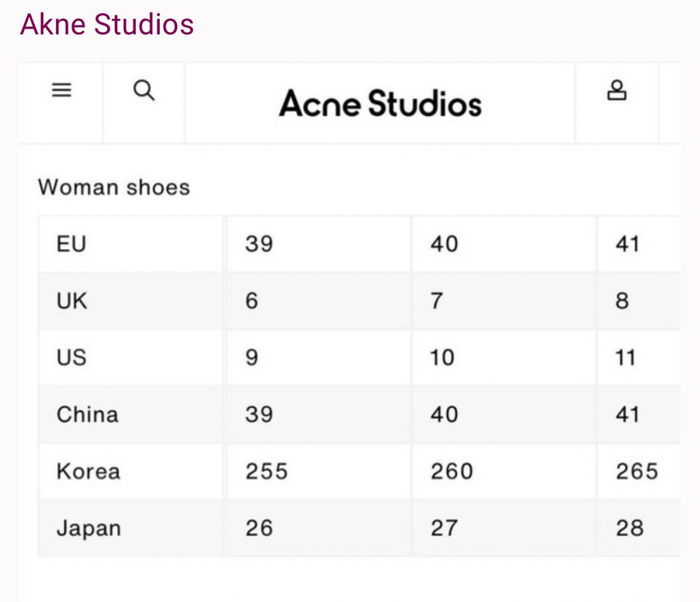The image size is (700, 602).
Task: Select China size 41 cell
Action: coord(639,414)
